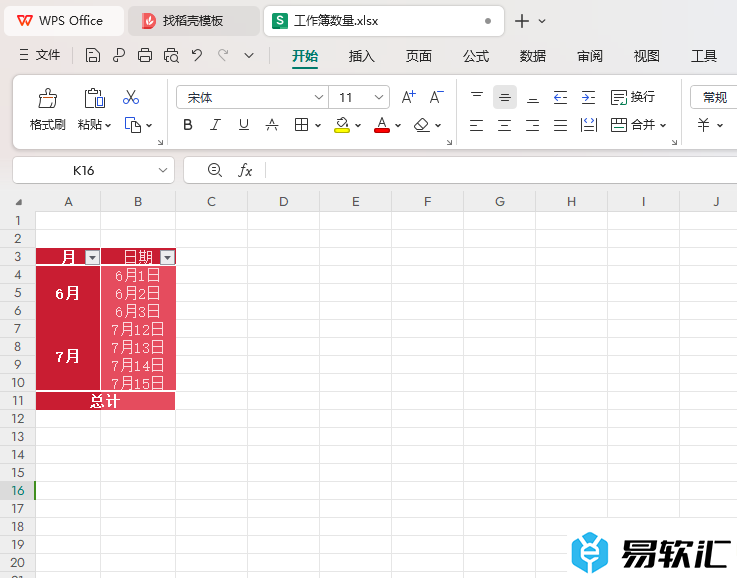This screenshot has height=578, width=737.
Task: Toggle Italic formatting
Action: click(215, 125)
